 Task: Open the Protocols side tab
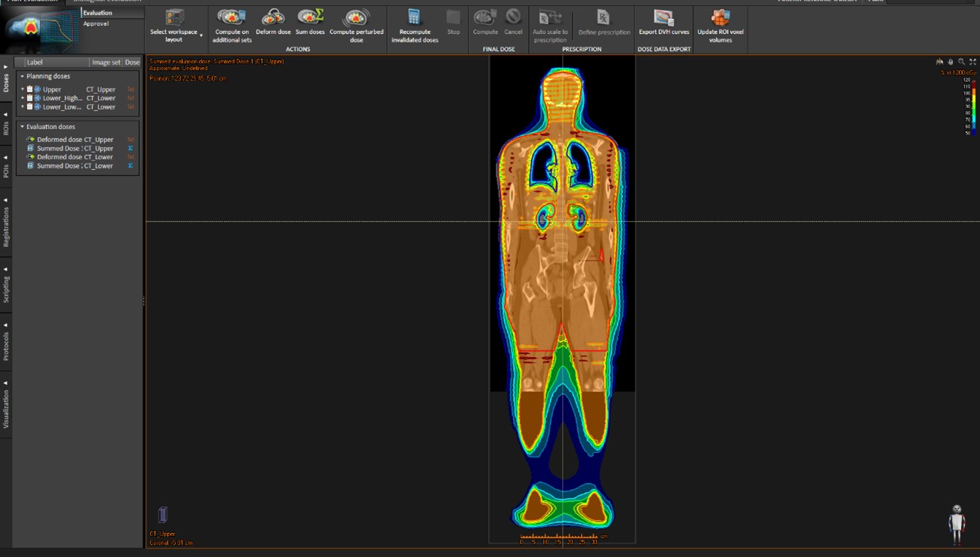coord(6,343)
